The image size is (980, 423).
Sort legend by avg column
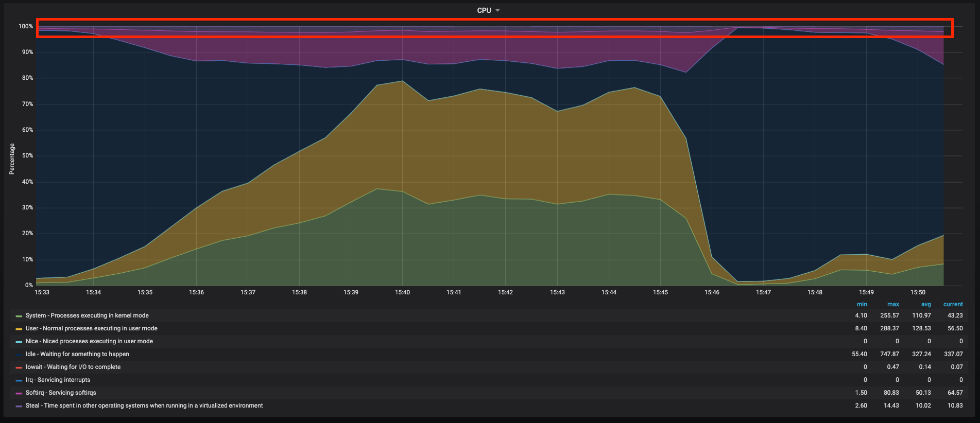(x=926, y=304)
